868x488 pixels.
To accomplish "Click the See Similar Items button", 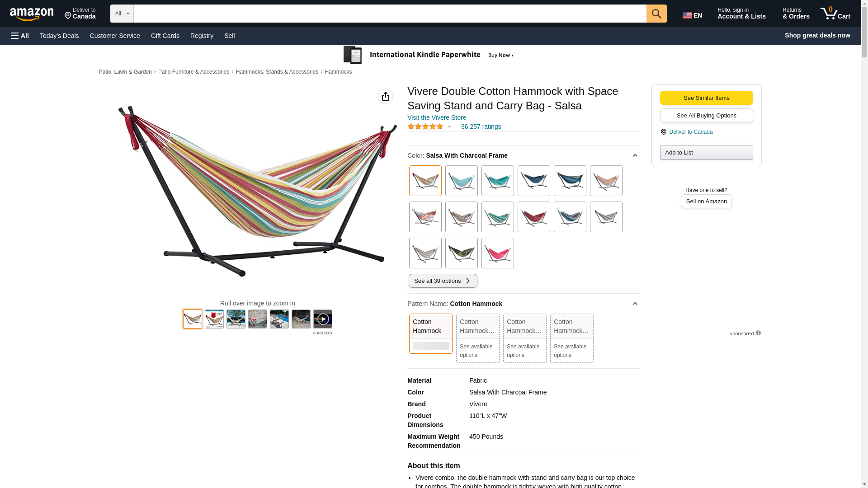I will coord(706,98).
